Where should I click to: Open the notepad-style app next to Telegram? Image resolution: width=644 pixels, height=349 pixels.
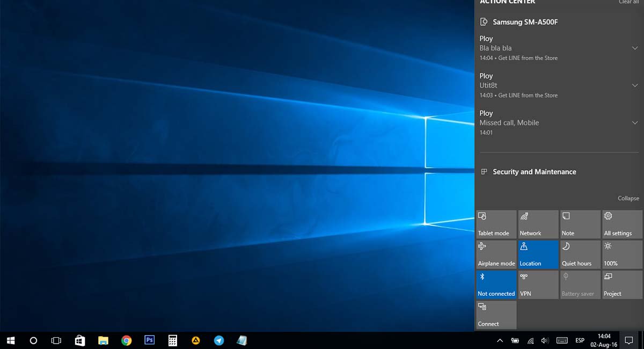pos(242,340)
